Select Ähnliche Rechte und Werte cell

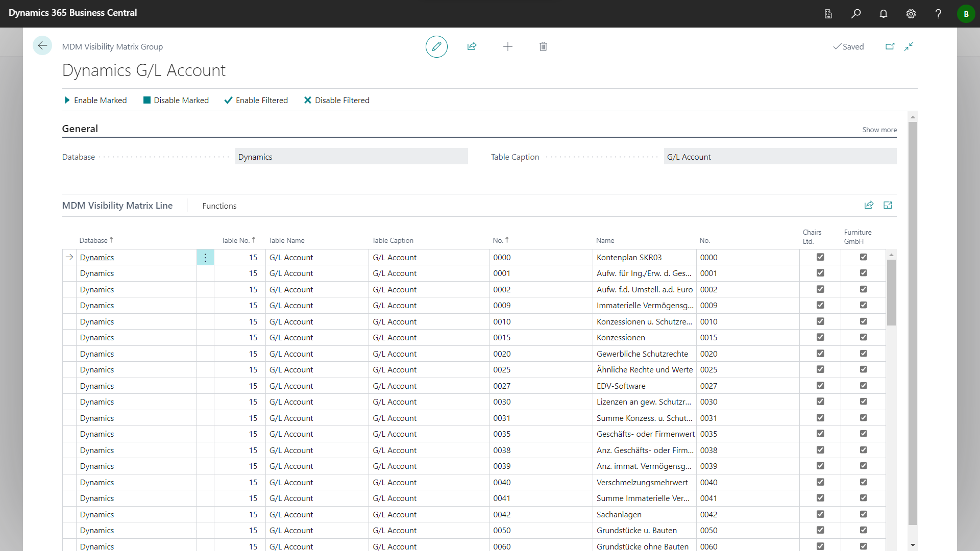[x=645, y=370]
